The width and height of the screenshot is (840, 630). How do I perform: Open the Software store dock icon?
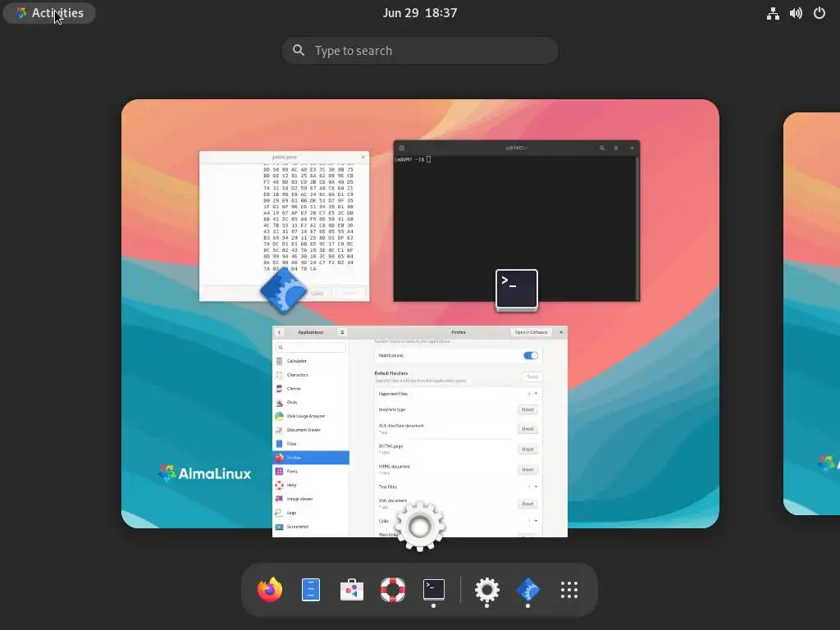click(x=352, y=590)
